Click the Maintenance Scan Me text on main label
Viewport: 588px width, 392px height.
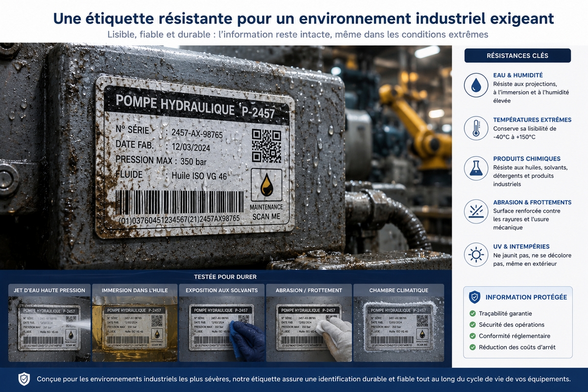tap(266, 211)
